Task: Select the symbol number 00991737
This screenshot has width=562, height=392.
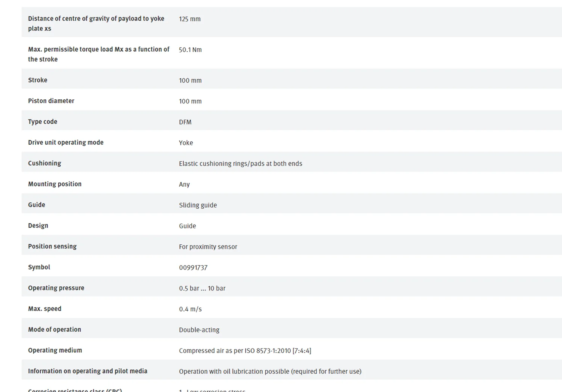Action: [x=193, y=268]
